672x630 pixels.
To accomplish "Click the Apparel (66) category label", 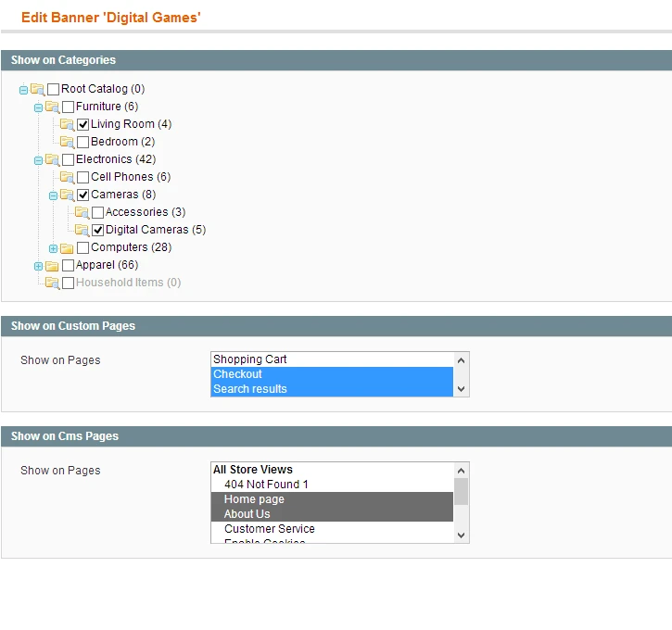I will click(107, 266).
